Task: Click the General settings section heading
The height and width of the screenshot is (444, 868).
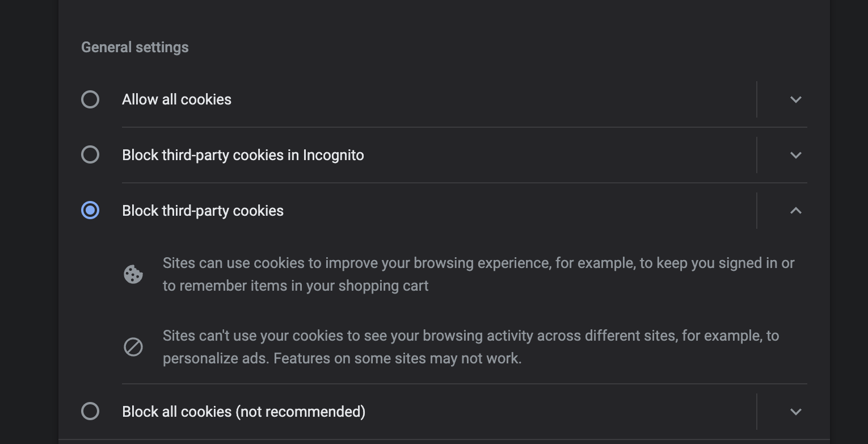Action: 134,47
